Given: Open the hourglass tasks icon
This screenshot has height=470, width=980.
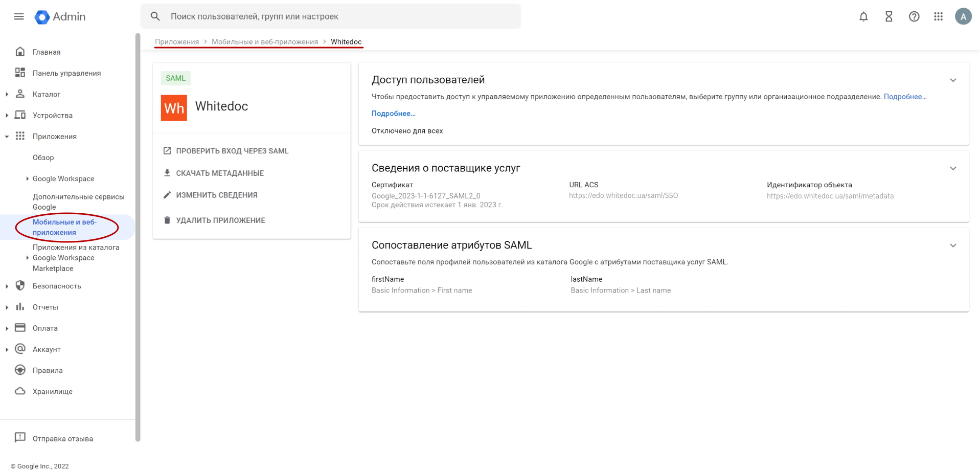Looking at the screenshot, I should click(889, 16).
